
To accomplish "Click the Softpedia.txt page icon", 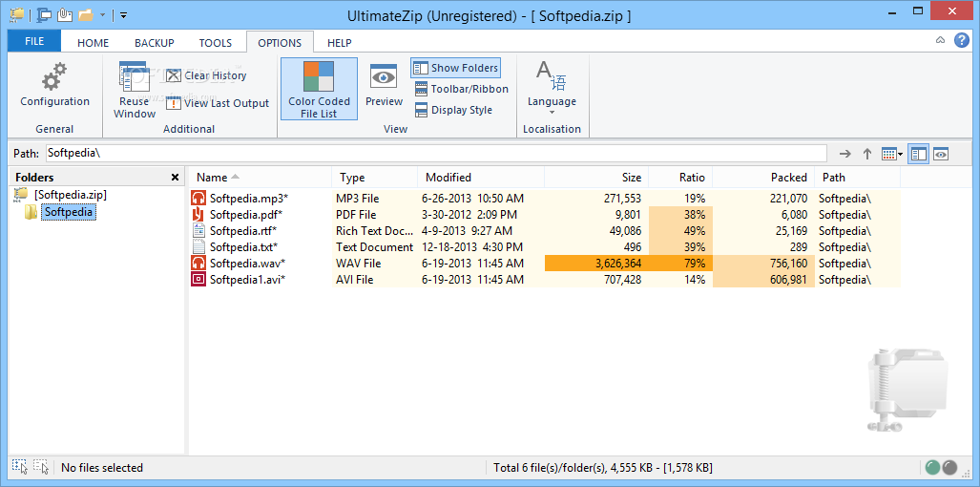I will pos(198,247).
